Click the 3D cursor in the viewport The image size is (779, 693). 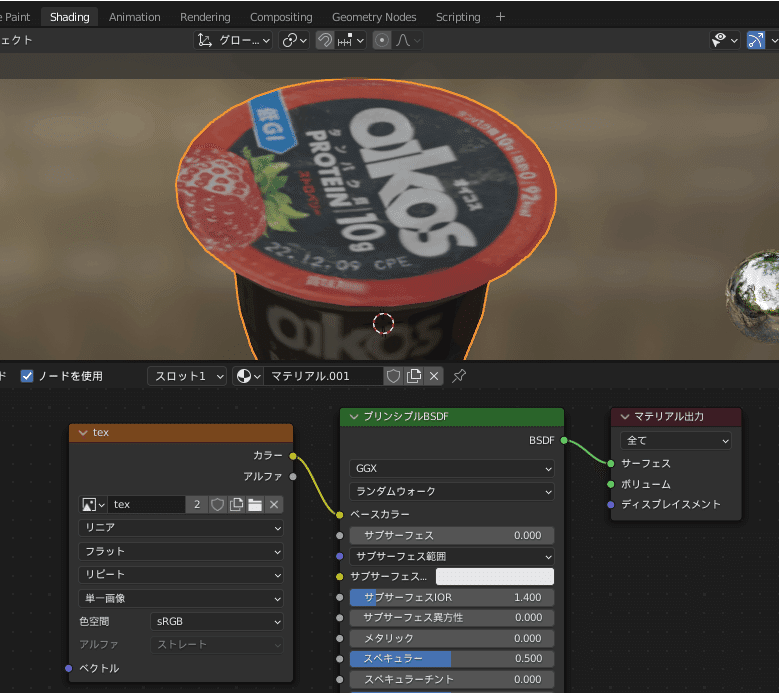pos(383,323)
